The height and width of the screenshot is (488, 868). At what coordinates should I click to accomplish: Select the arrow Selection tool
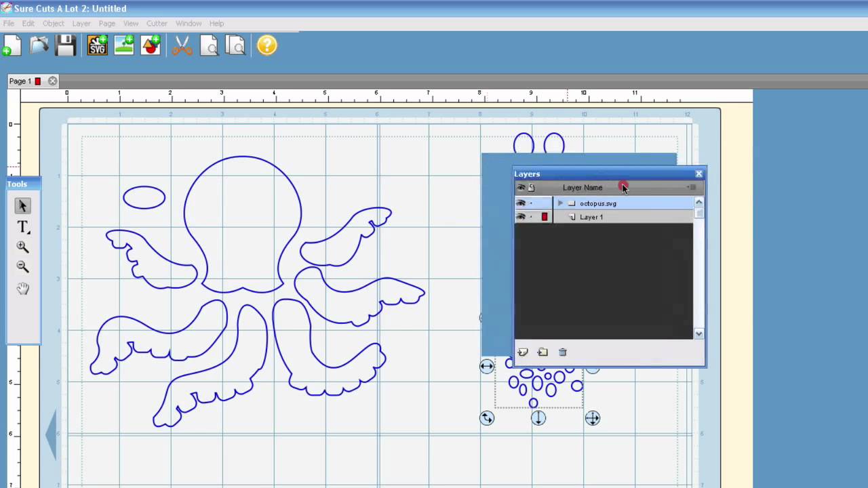click(x=22, y=205)
